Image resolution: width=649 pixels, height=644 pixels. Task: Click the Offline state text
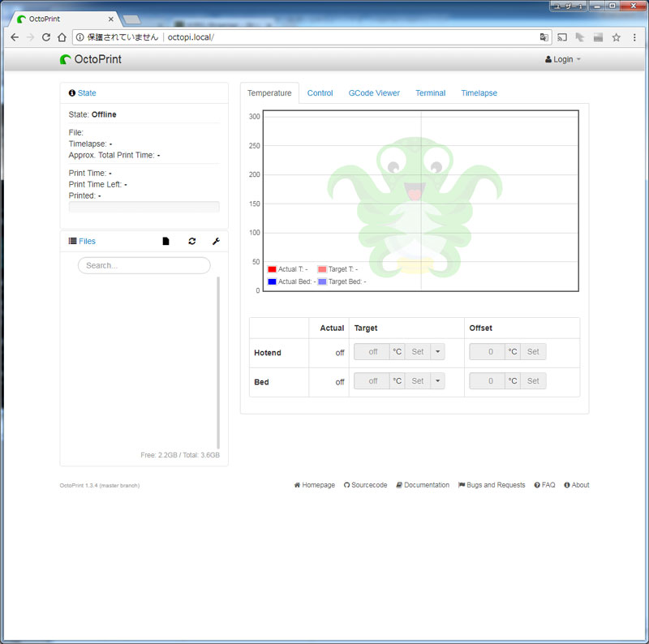tap(104, 114)
